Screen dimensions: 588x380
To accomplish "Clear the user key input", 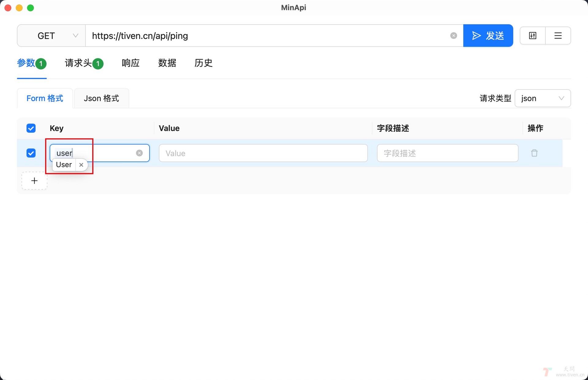I will click(139, 153).
